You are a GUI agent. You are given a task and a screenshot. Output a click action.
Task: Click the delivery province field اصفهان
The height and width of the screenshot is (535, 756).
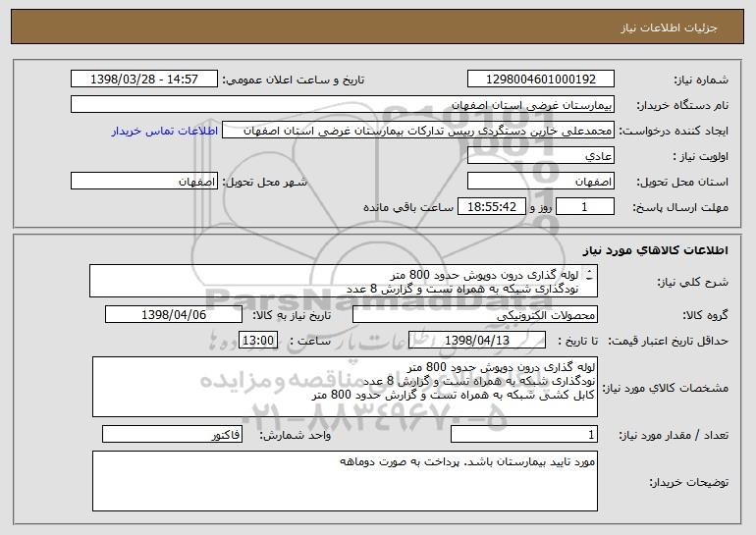coord(540,182)
